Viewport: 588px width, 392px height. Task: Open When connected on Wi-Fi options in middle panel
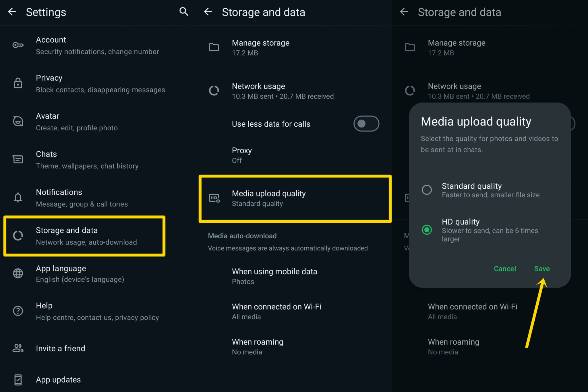pyautogui.click(x=276, y=311)
